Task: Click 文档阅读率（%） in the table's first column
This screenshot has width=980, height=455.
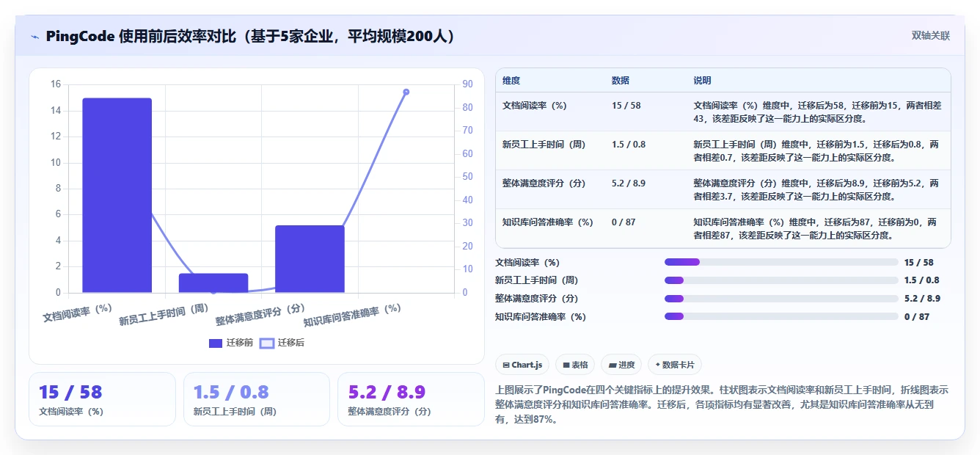Action: tap(535, 106)
